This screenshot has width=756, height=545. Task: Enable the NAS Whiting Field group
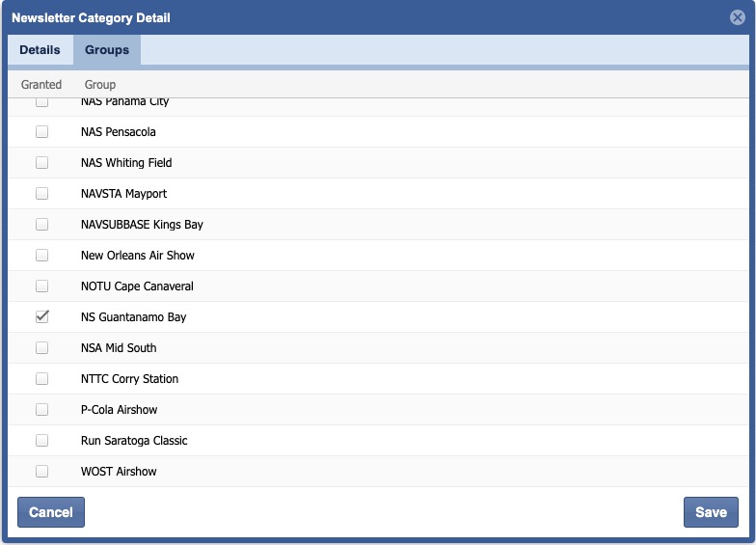click(x=42, y=163)
